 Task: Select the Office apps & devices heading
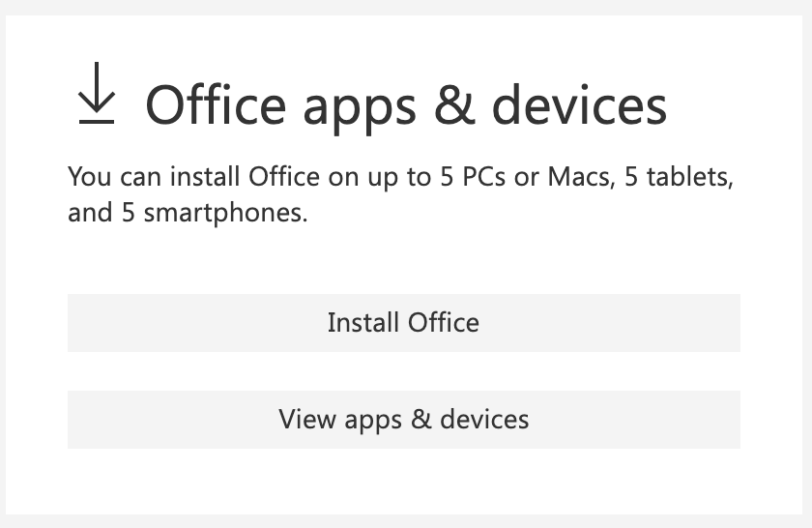coord(406,104)
